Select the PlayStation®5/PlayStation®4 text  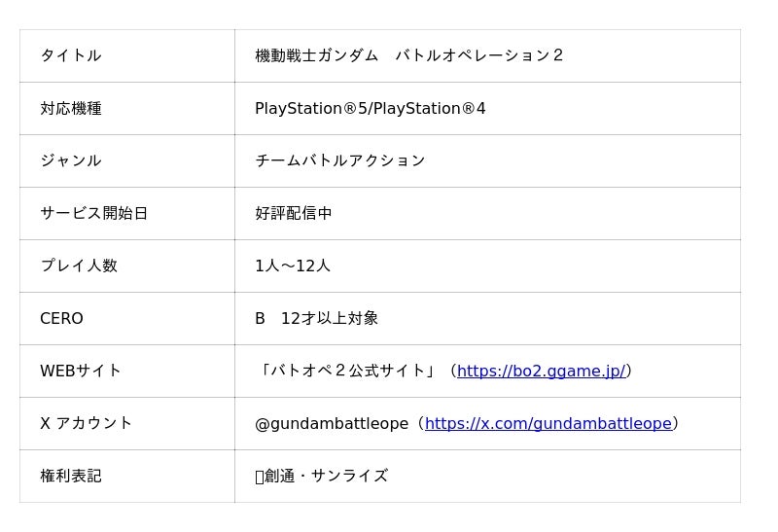coord(370,108)
